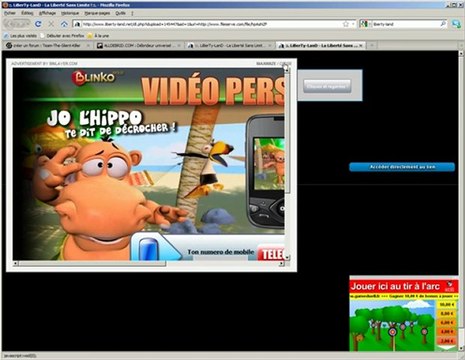Open the ? help menu
This screenshot has width=465, height=360.
pos(132,13)
